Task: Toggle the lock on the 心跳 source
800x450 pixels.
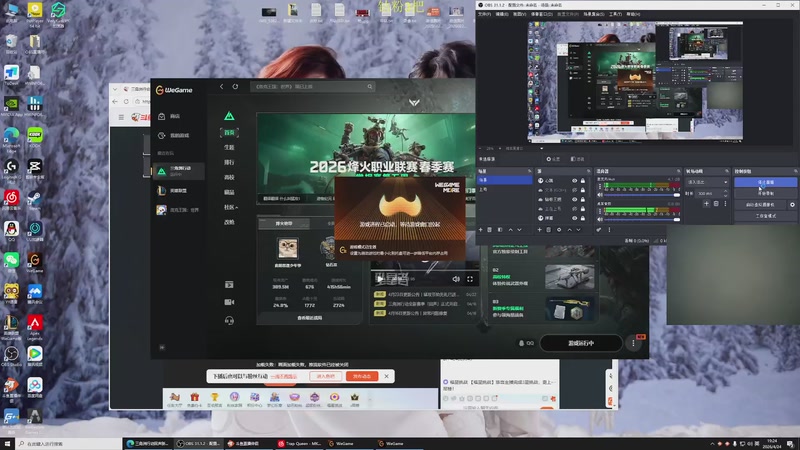Action: pyautogui.click(x=583, y=181)
